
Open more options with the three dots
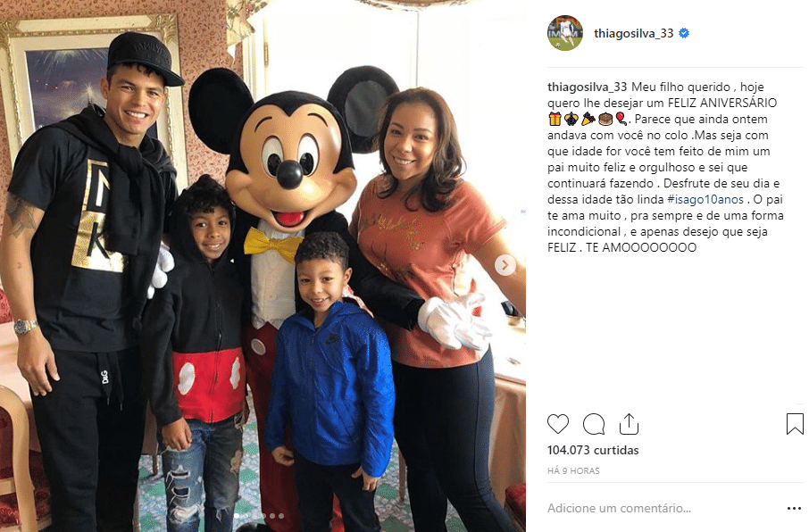point(794,508)
